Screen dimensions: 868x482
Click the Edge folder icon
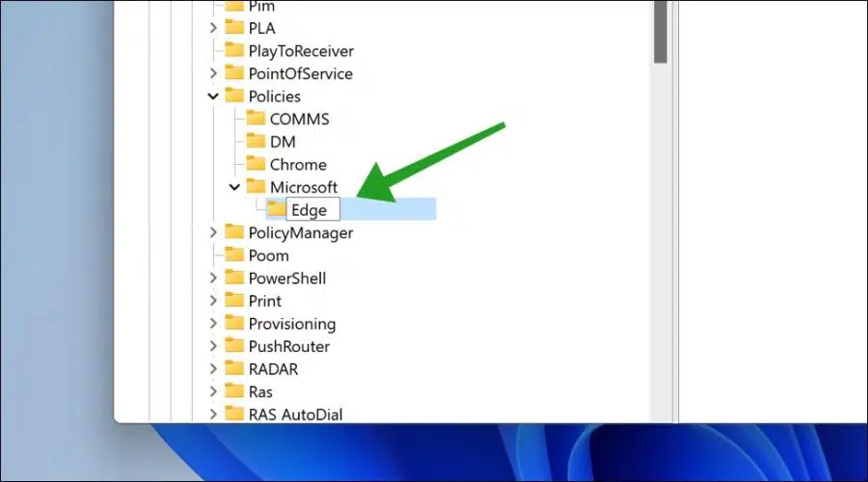coord(276,208)
